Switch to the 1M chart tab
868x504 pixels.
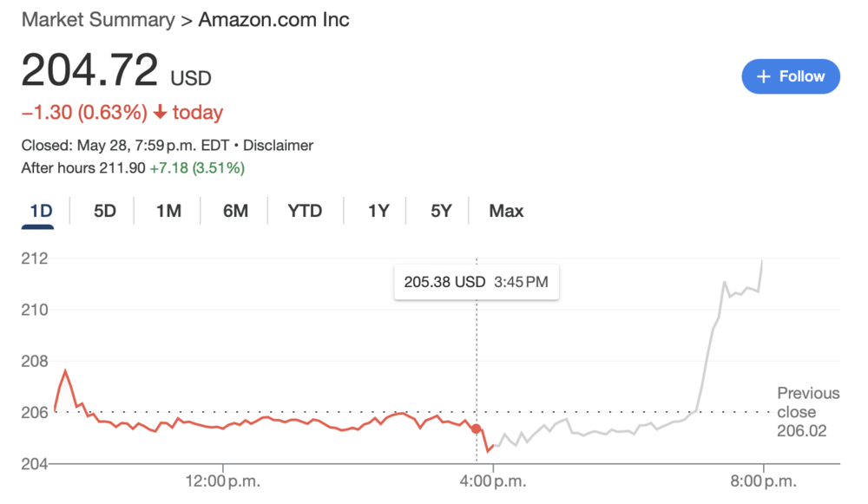click(168, 211)
